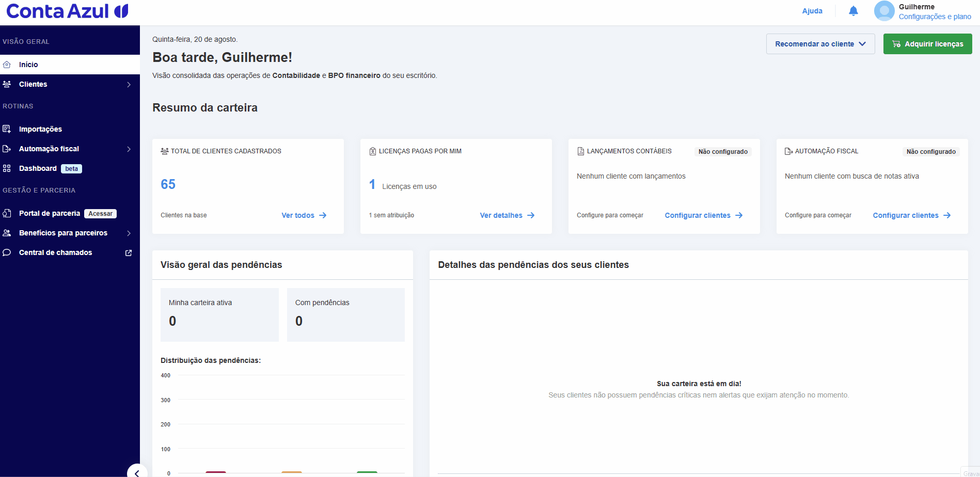980x477 pixels.
Task: Click 'Nenhum cliente com lançamentos' text
Action: (631, 176)
